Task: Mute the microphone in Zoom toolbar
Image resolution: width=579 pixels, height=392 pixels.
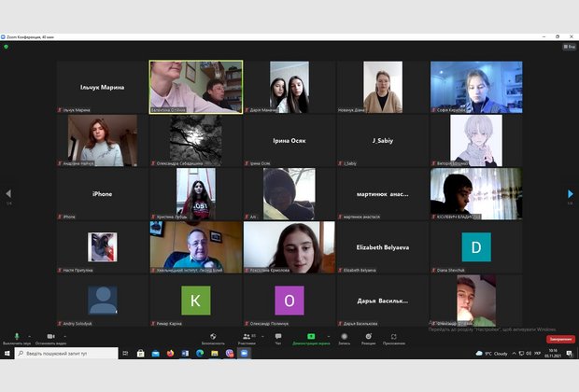Action: pyautogui.click(x=17, y=339)
